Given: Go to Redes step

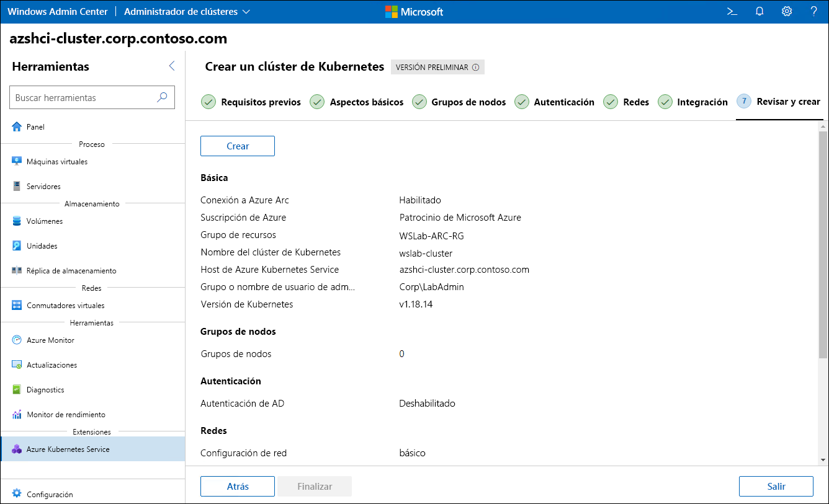Looking at the screenshot, I should (x=627, y=102).
